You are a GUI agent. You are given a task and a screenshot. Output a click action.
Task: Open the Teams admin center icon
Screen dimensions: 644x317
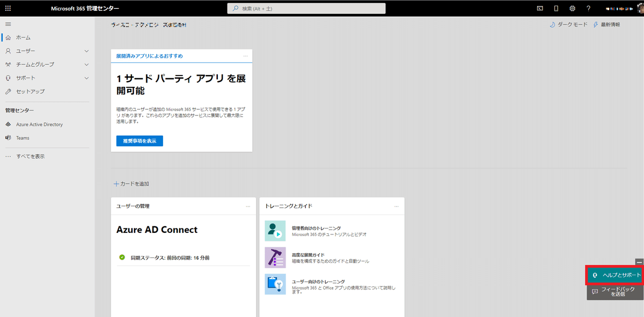(8, 138)
